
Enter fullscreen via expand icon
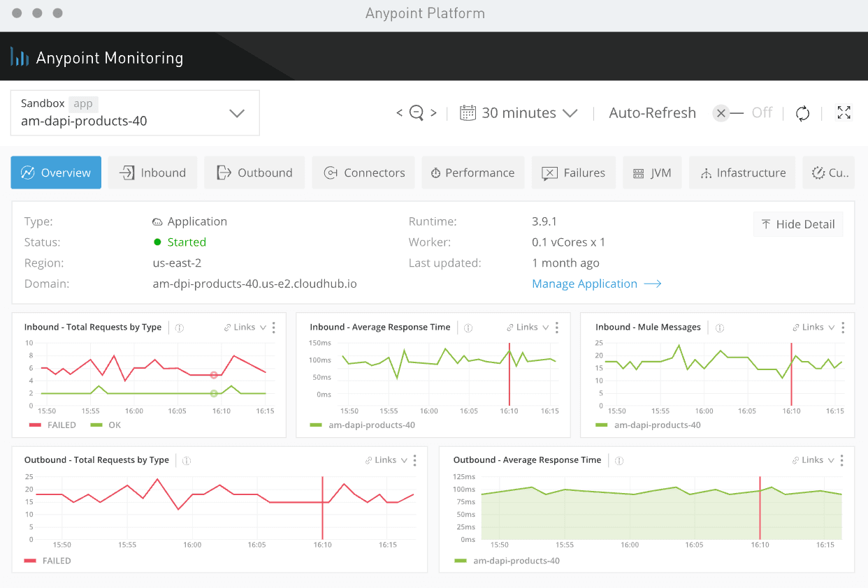(844, 112)
